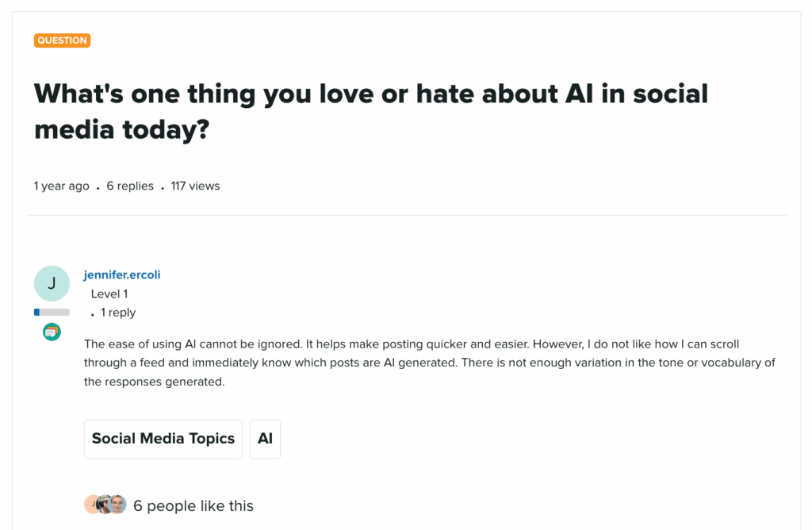
Task: Click the 1 year ago timestamp
Action: (61, 186)
